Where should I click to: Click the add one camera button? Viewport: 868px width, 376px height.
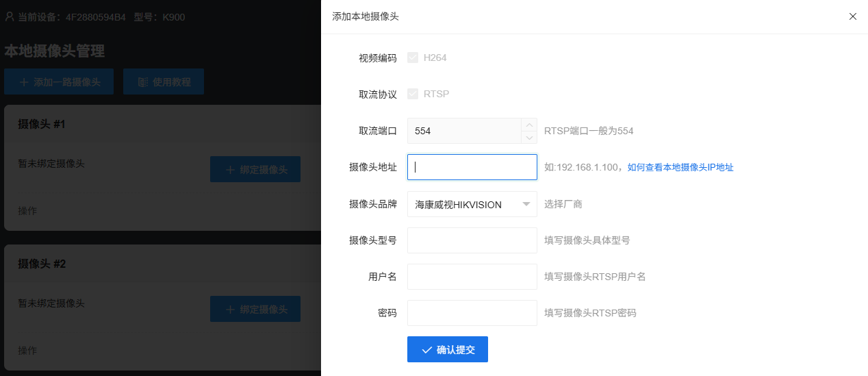[60, 82]
